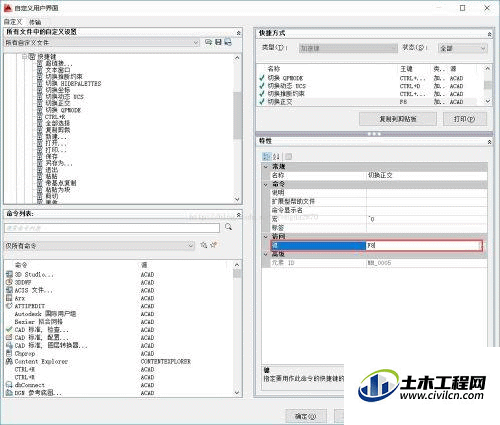Screen dimensions: 500x425
Task: Collapse the 快捷方式 panel
Action: point(489,34)
